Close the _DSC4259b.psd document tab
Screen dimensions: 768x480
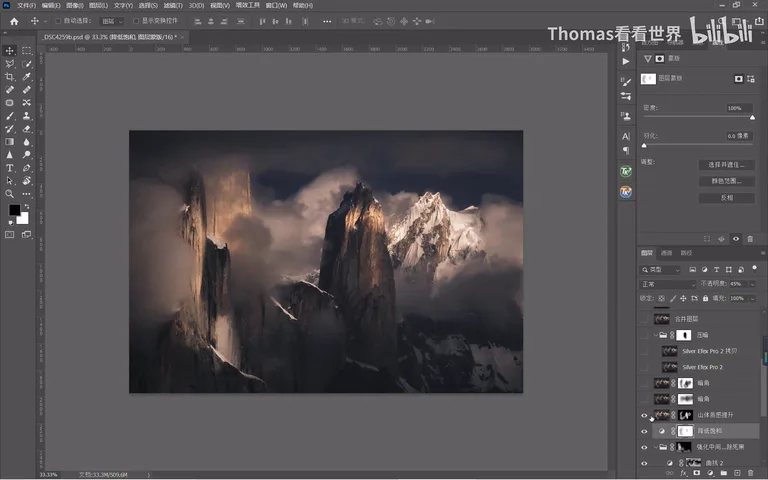(182, 37)
